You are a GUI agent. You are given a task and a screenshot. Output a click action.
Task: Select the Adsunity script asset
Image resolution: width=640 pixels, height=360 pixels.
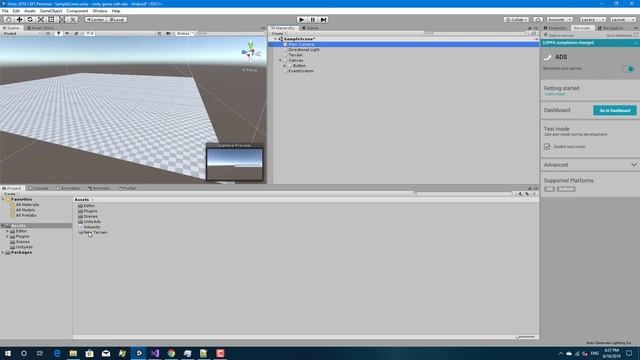tap(91, 227)
